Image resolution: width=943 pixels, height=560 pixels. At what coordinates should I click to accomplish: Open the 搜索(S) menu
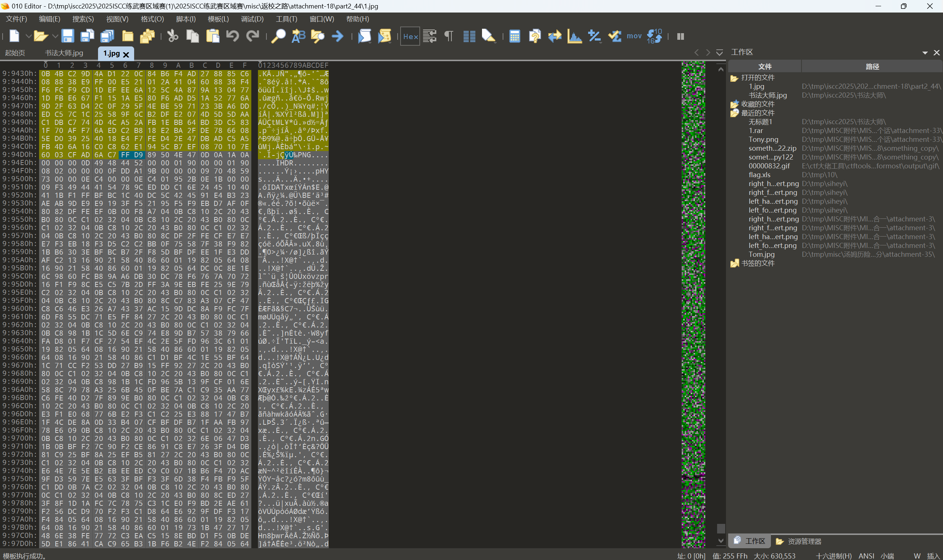point(83,19)
